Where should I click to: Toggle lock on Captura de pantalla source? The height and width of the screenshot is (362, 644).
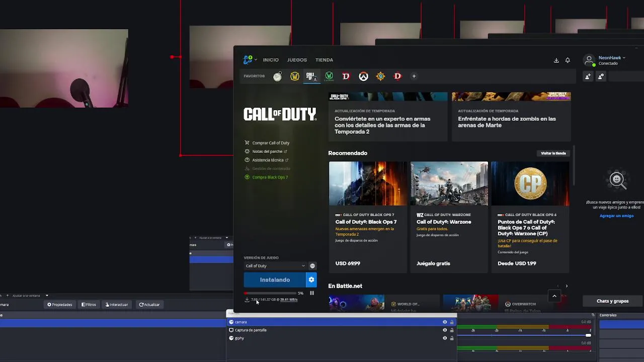point(452,330)
